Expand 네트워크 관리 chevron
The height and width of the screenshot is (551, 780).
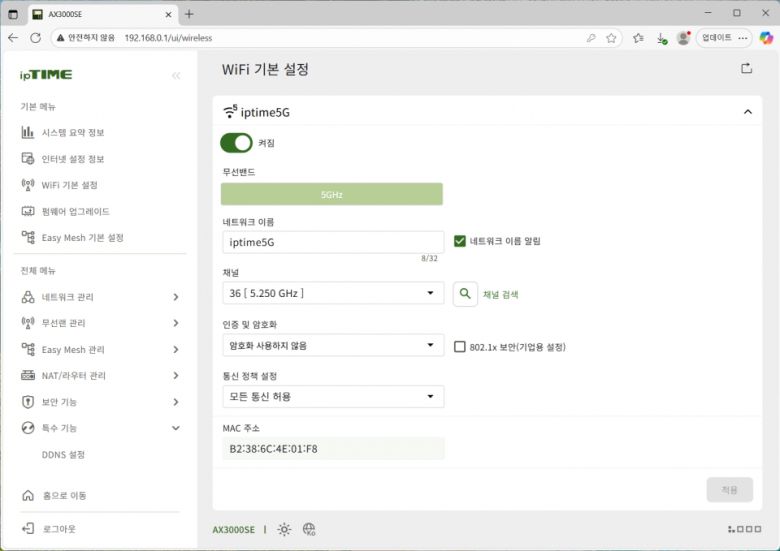coord(176,297)
